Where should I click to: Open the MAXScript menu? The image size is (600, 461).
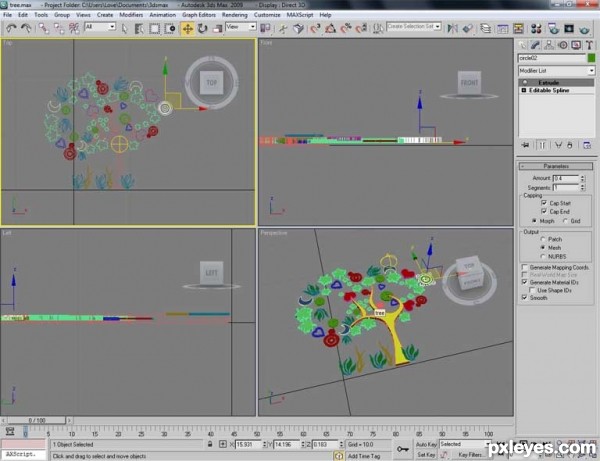pyautogui.click(x=300, y=15)
